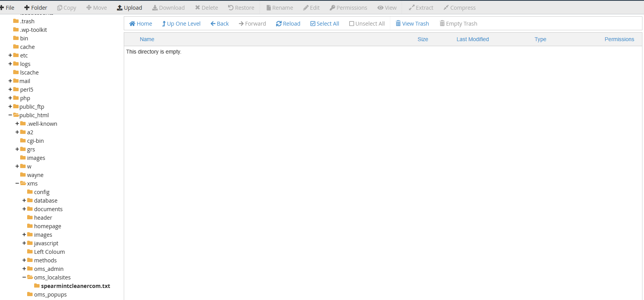The width and height of the screenshot is (644, 300).
Task: Click the new File plus icon
Action: (x=2, y=8)
